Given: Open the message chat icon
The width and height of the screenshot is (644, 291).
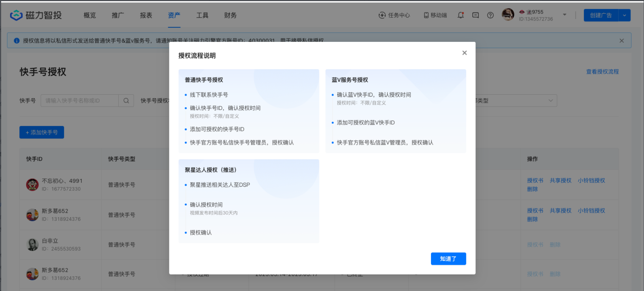Looking at the screenshot, I should tap(475, 15).
